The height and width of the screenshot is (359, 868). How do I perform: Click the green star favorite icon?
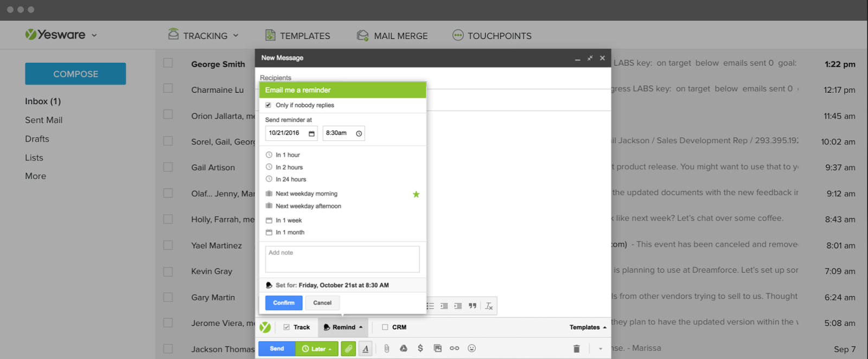(x=416, y=194)
